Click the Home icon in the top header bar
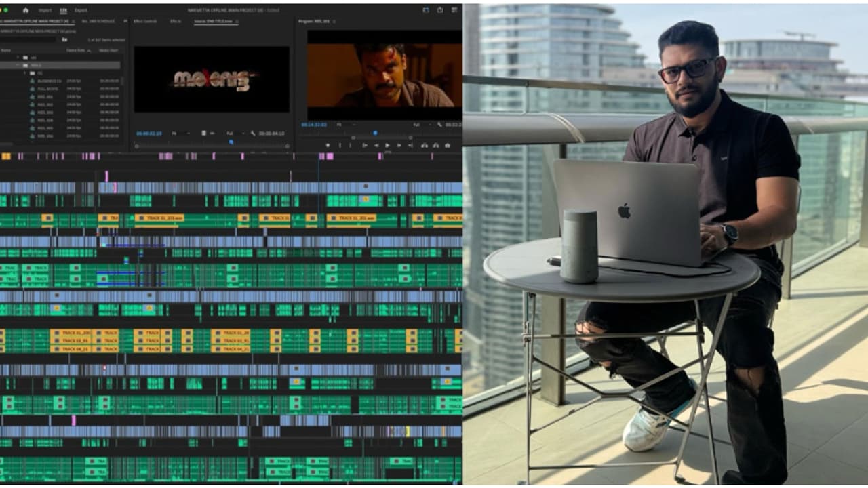Screen dimensions: 868x488 click(27, 10)
